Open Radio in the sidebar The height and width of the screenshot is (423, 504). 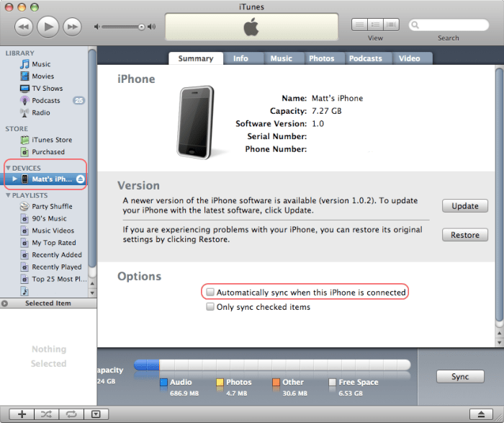click(41, 112)
